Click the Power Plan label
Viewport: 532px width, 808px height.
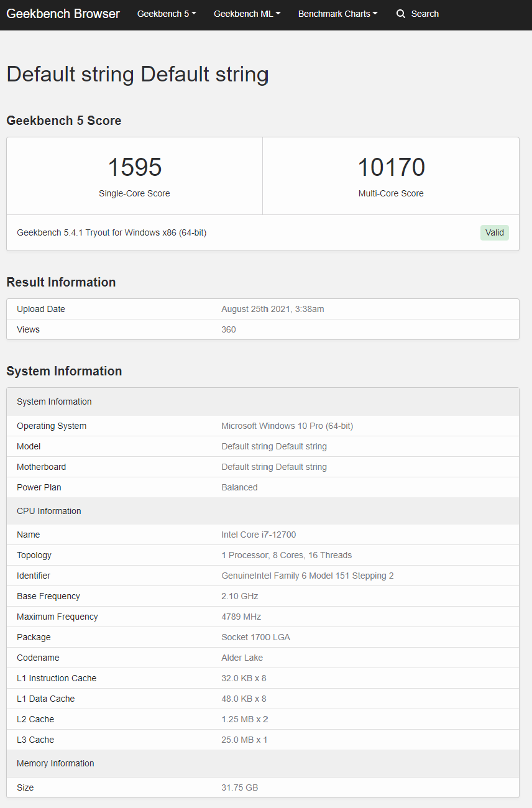click(x=39, y=487)
